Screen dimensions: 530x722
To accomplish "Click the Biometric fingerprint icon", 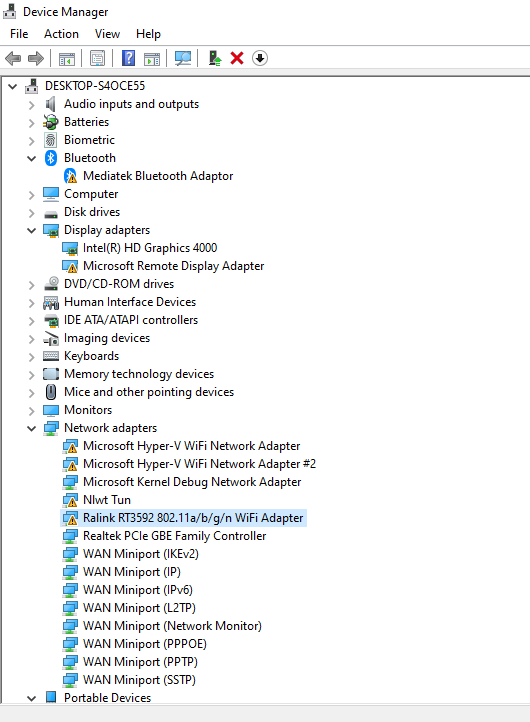I will [51, 140].
